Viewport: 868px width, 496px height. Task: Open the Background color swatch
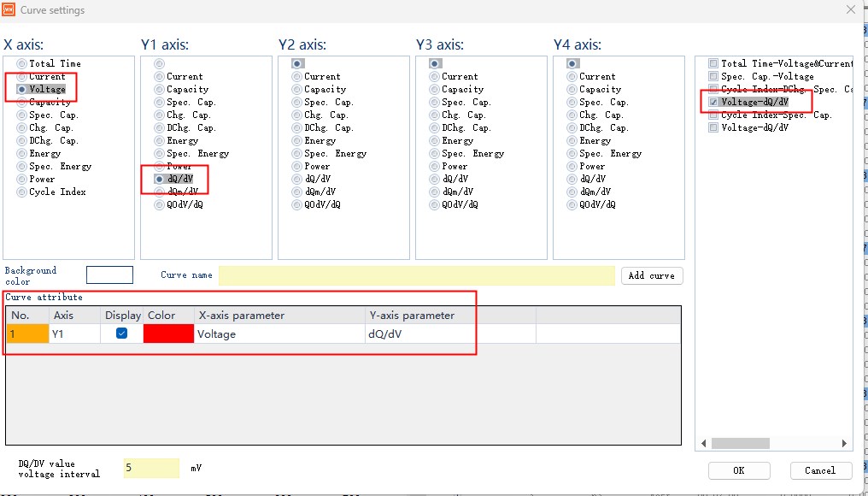[x=109, y=275]
